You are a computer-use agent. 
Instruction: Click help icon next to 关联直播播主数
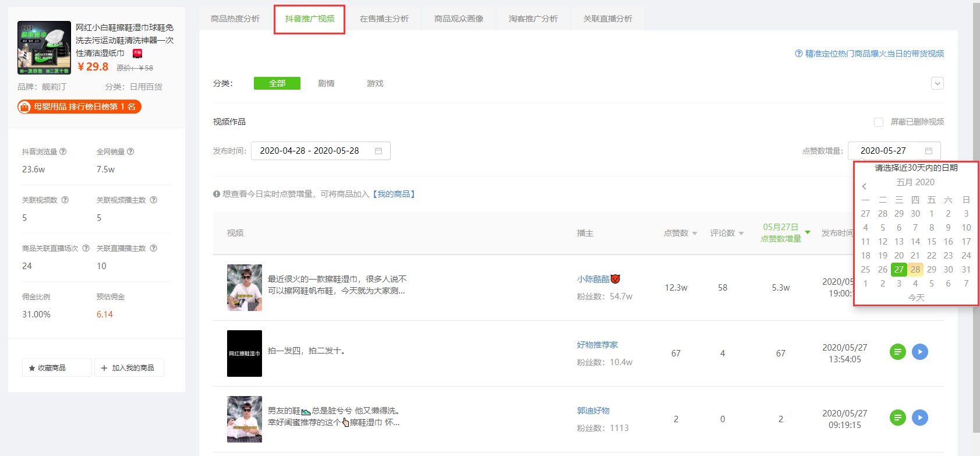[x=154, y=248]
